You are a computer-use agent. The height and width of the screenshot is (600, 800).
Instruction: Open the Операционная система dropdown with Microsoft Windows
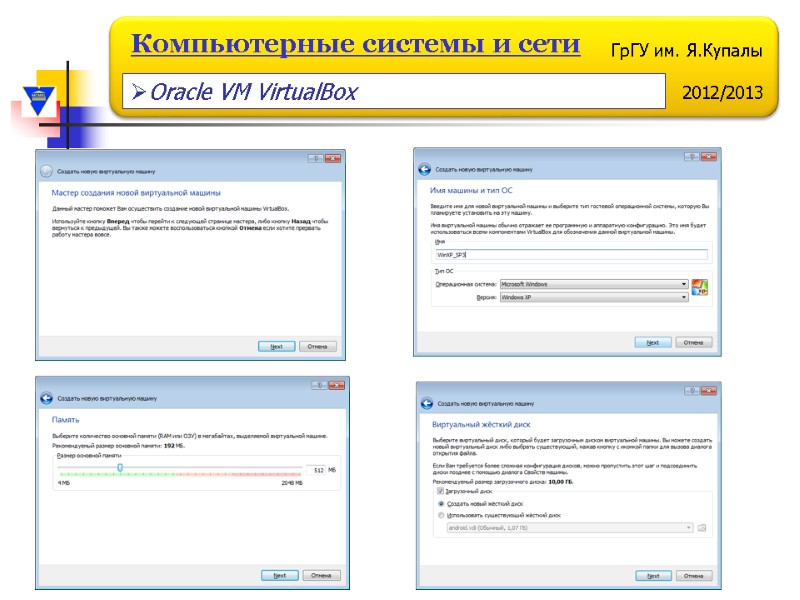coord(594,284)
